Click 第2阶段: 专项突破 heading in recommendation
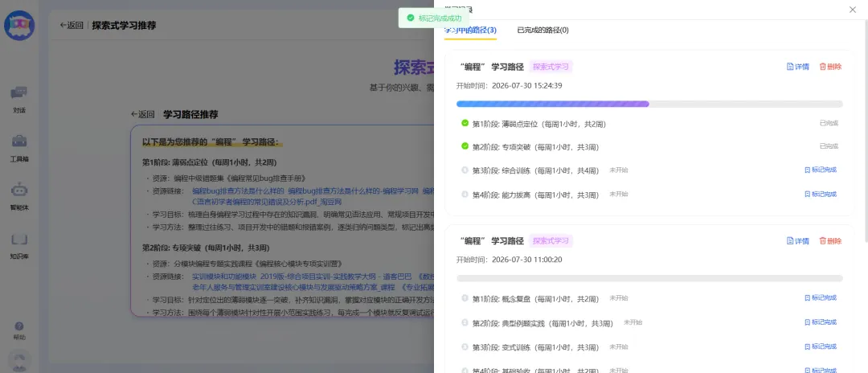 209,248
